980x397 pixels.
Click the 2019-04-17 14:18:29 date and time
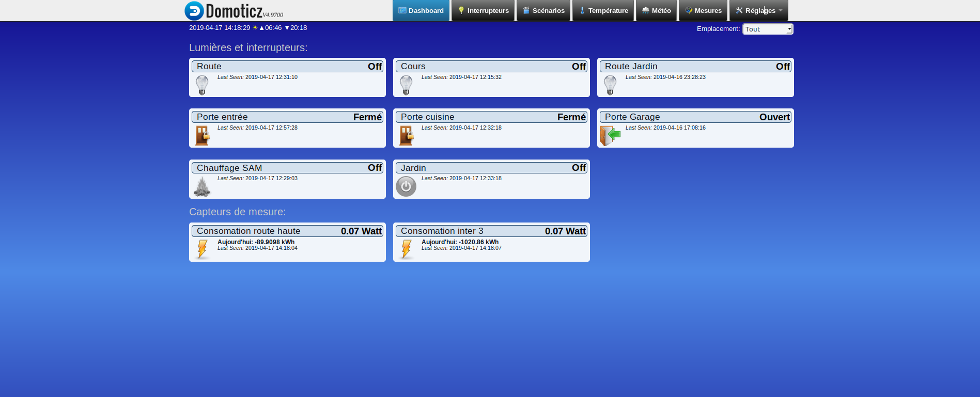click(x=220, y=28)
